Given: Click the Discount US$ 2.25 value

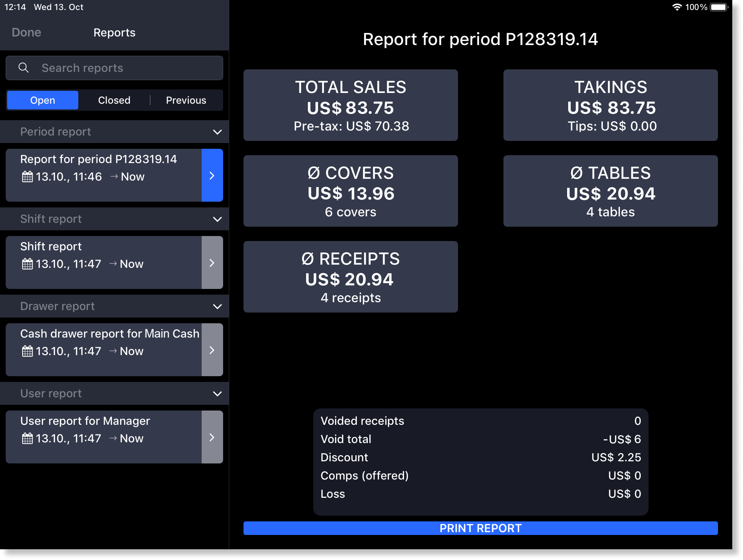Looking at the screenshot, I should 616,457.
